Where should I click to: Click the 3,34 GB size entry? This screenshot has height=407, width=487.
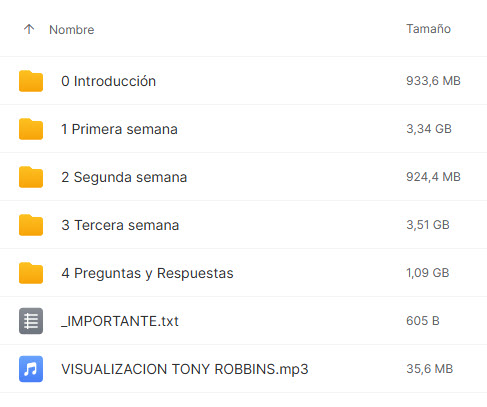click(429, 129)
